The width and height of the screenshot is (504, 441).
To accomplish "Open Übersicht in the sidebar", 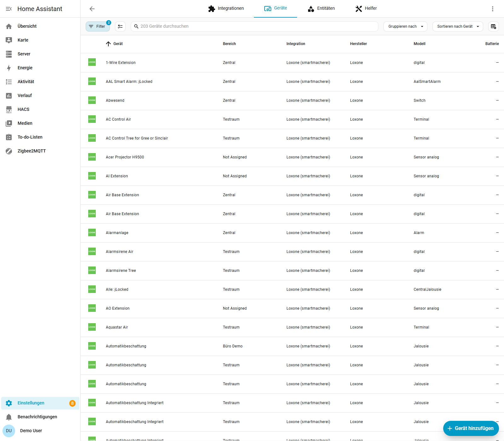I will 40,26.
